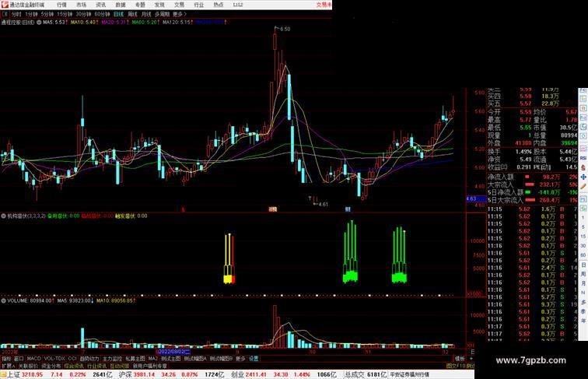Select the CCI indicator tab

tap(72, 359)
